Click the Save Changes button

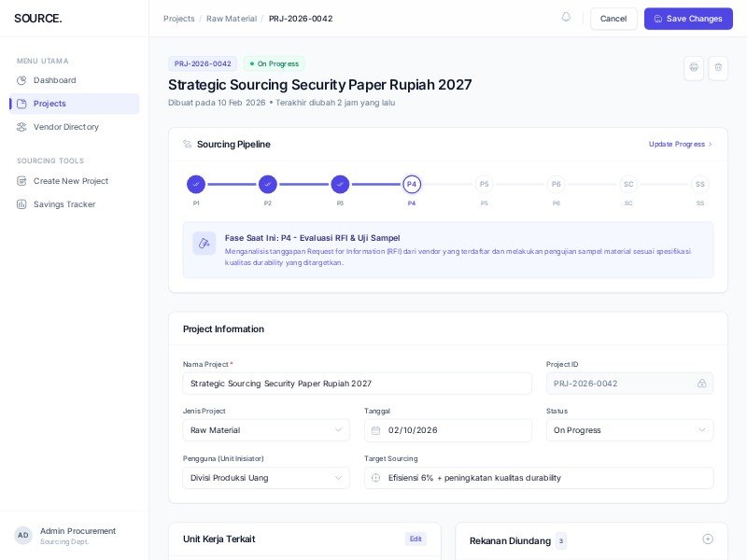(688, 19)
